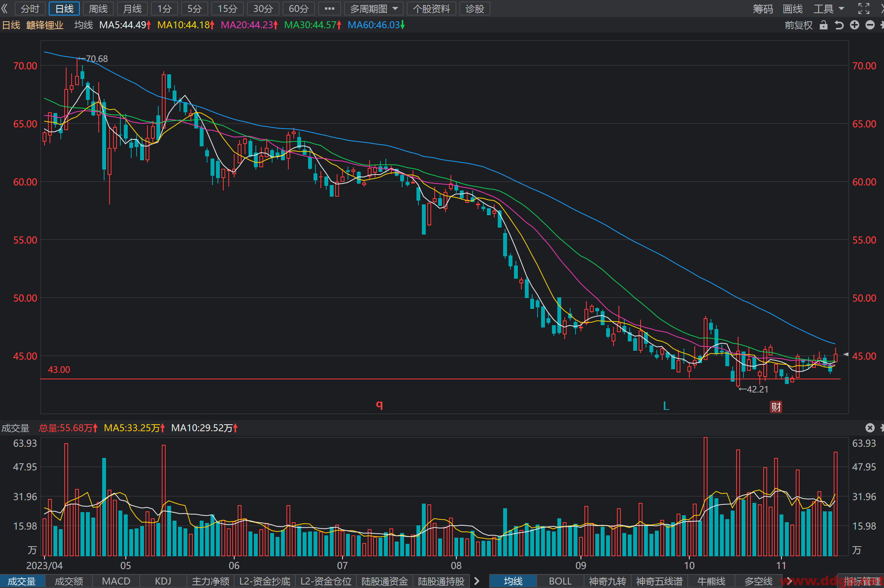Image resolution: width=884 pixels, height=588 pixels.
Task: Click the current price arrow marker at 45.00
Action: pyautogui.click(x=846, y=354)
